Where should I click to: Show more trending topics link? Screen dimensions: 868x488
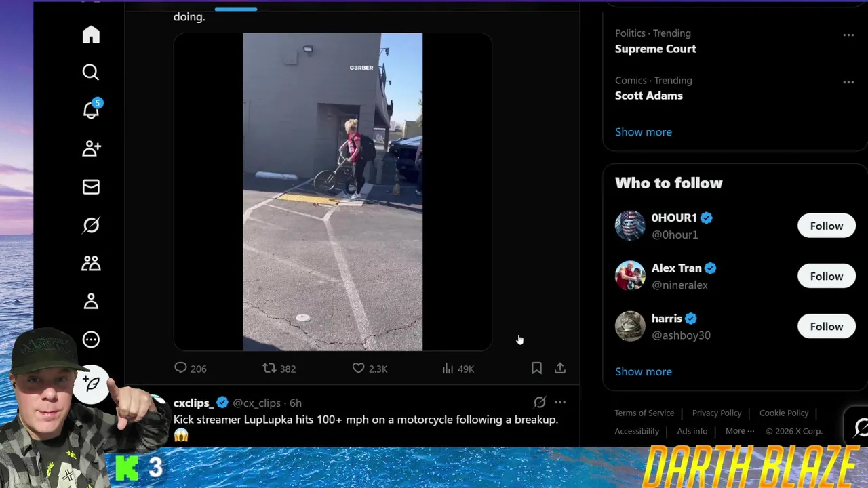[644, 132]
